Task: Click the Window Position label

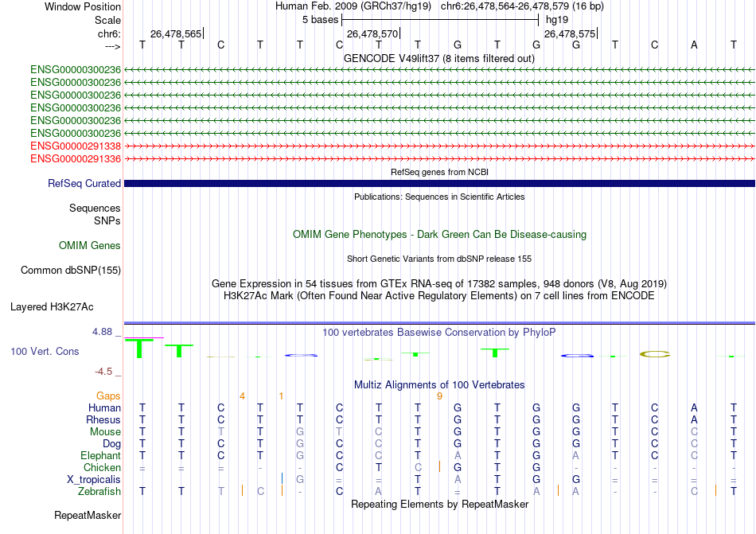Action: pyautogui.click(x=83, y=6)
